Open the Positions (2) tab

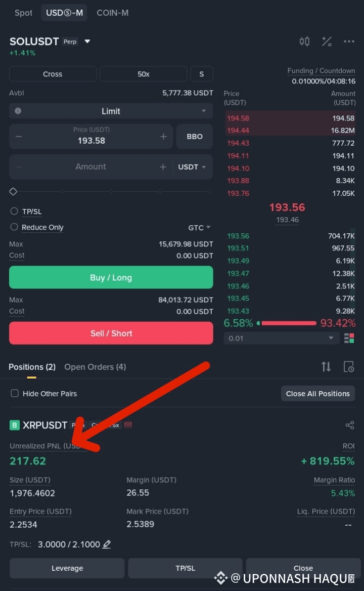click(32, 367)
